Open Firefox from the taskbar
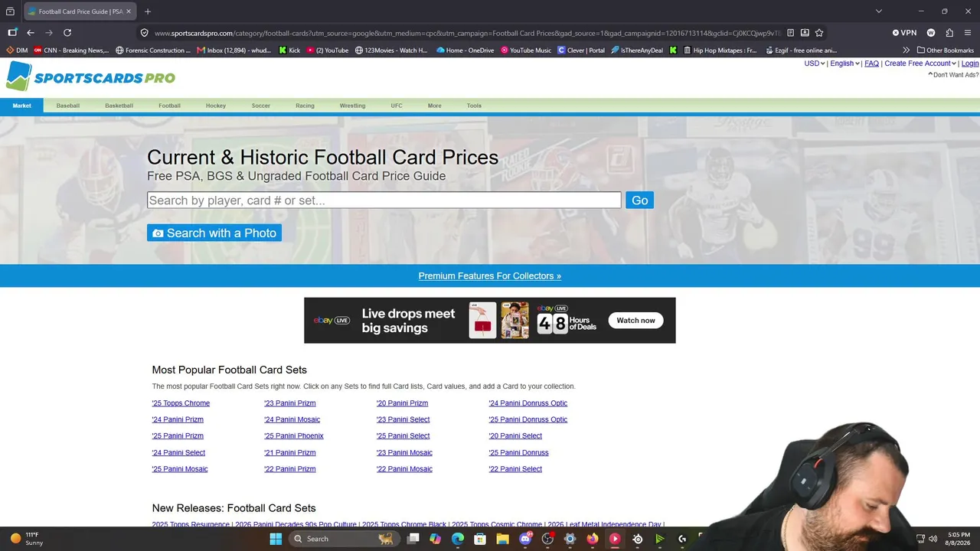The width and height of the screenshot is (980, 551). (592, 539)
